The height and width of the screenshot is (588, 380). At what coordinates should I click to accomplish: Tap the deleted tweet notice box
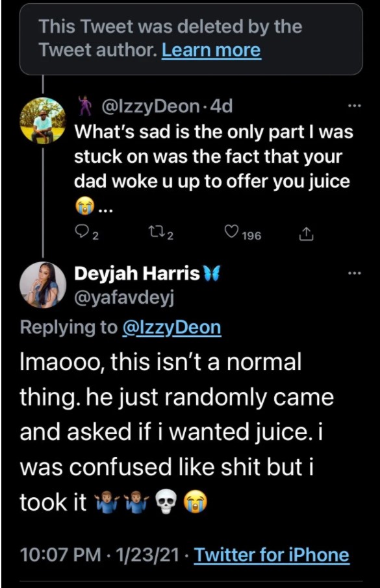191,39
